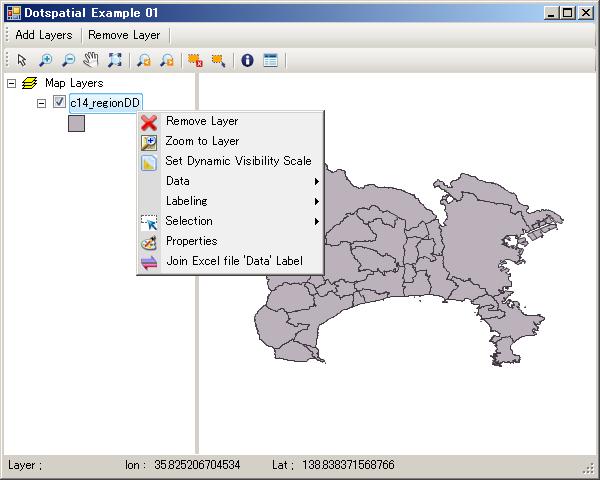Activate the zoom out tool
The width and height of the screenshot is (600, 480).
(68, 60)
